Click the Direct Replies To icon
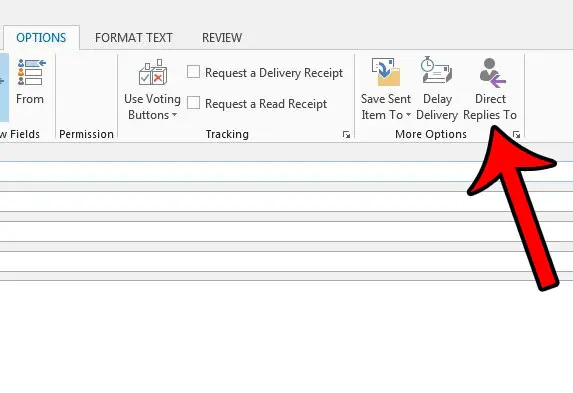 492,73
